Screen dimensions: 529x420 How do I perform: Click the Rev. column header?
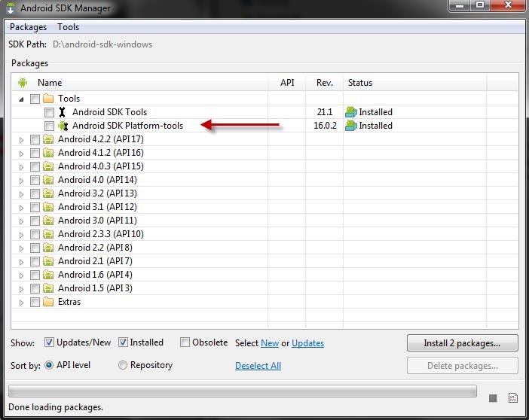(325, 83)
